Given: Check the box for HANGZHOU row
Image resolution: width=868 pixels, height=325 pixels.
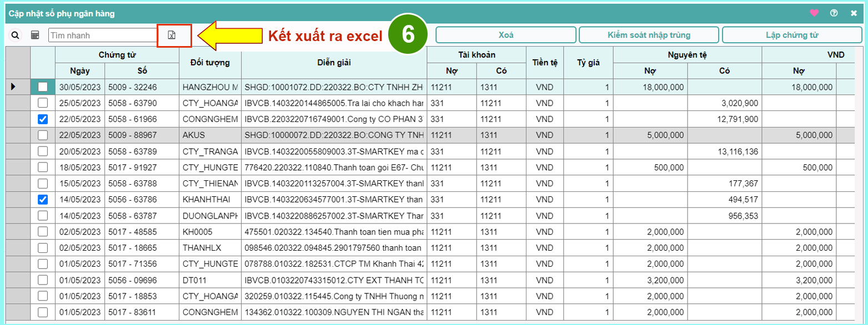Looking at the screenshot, I should [x=43, y=87].
